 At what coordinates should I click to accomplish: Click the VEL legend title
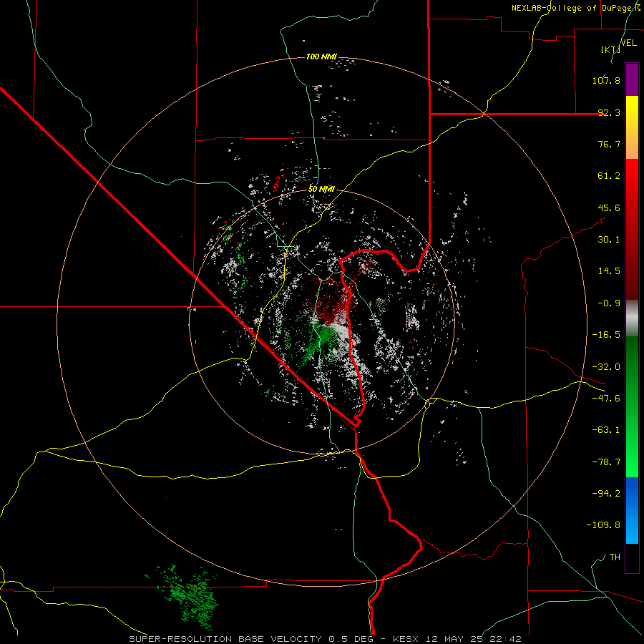point(629,43)
